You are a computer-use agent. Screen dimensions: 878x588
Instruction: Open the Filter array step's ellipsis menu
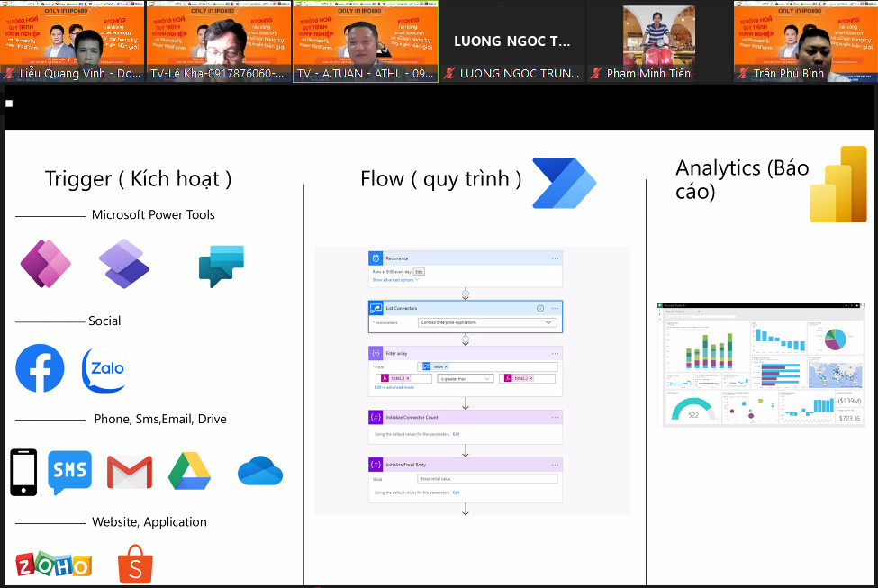555,353
